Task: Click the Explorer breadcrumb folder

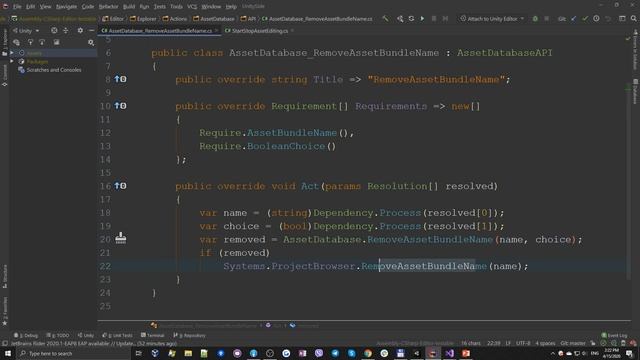Action: 143,19
